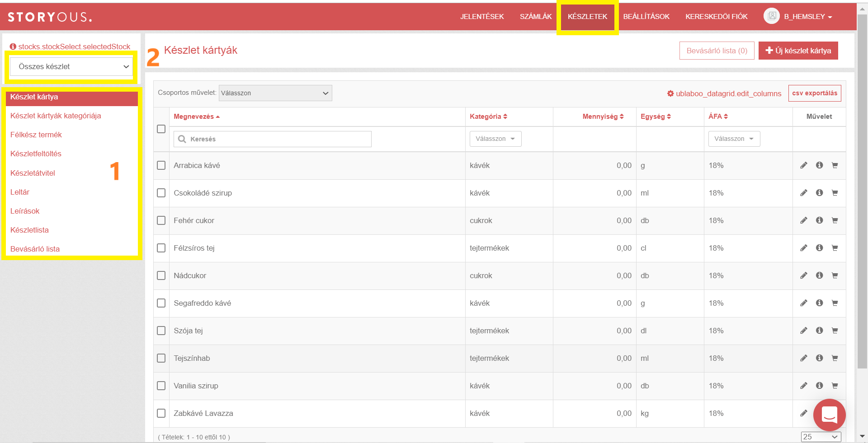This screenshot has height=443, width=868.
Task: Open BEÁLLÍTÁSOK in the top menu
Action: click(x=646, y=17)
